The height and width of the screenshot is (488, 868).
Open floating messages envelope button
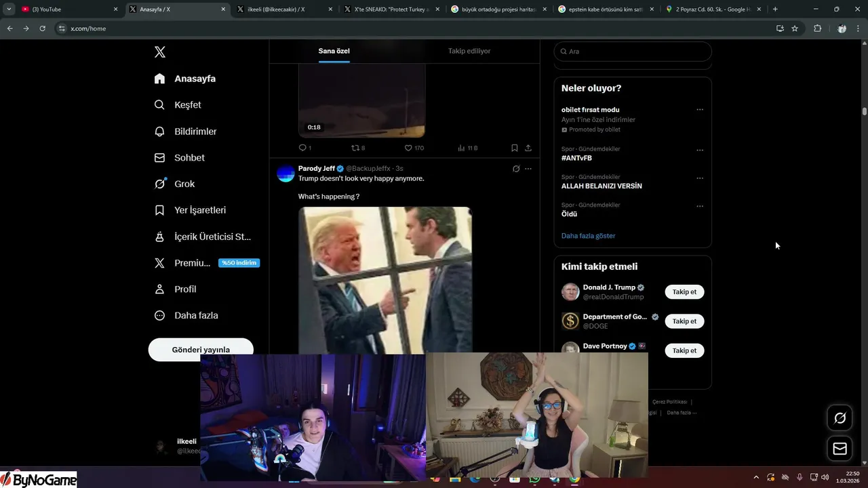point(840,449)
